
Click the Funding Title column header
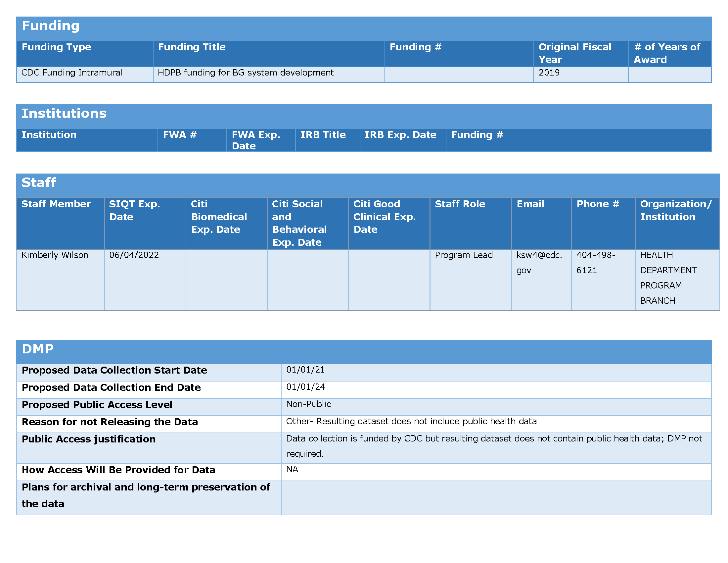(192, 47)
